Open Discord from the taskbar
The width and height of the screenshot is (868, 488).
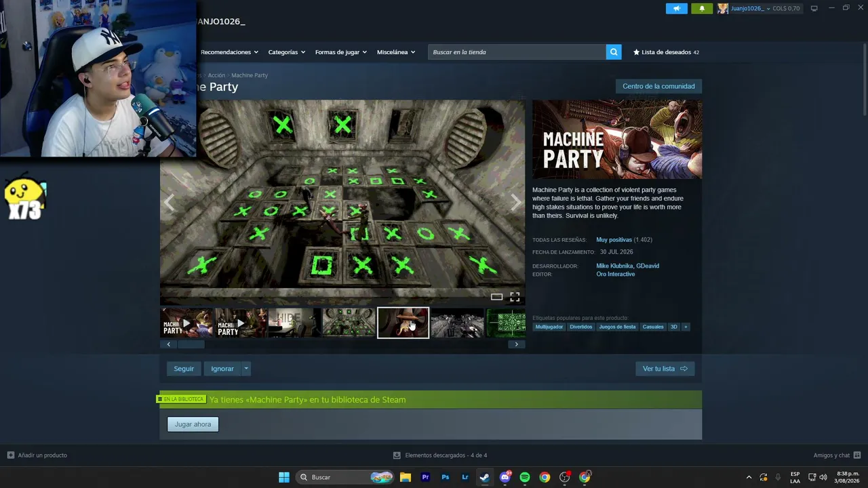pyautogui.click(x=505, y=477)
